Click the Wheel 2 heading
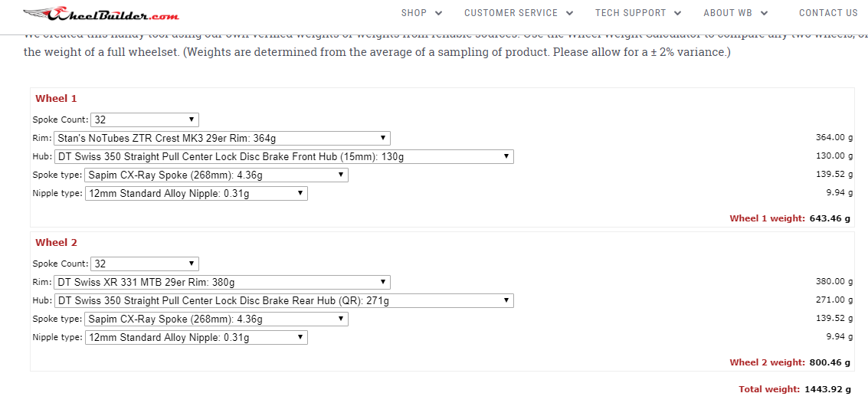The height and width of the screenshot is (416, 868). [x=56, y=242]
